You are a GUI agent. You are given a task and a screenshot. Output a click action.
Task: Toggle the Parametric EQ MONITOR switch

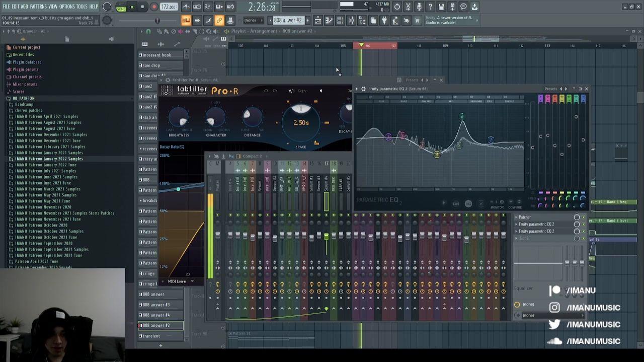pyautogui.click(x=497, y=203)
